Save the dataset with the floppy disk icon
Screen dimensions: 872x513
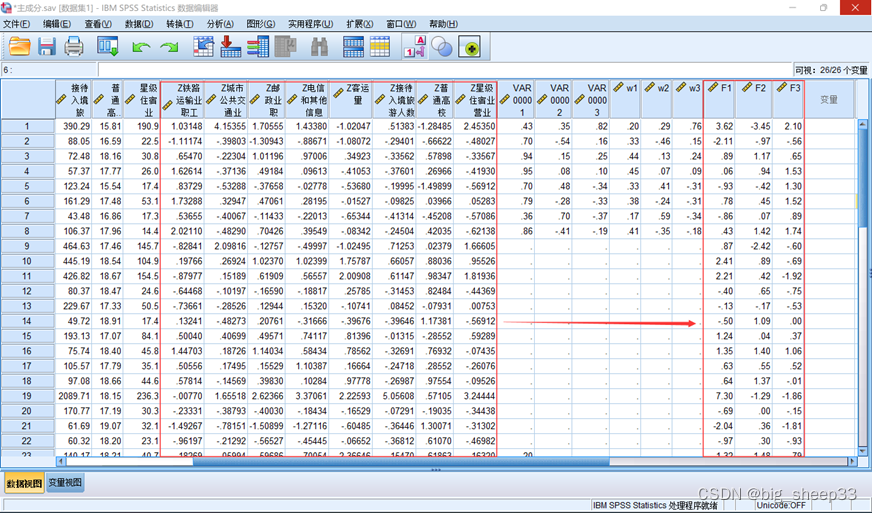tap(47, 46)
